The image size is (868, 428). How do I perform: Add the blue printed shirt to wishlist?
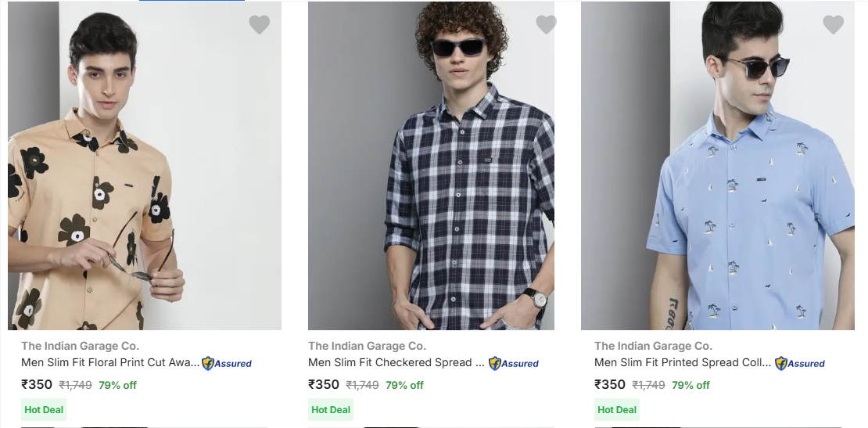[834, 25]
